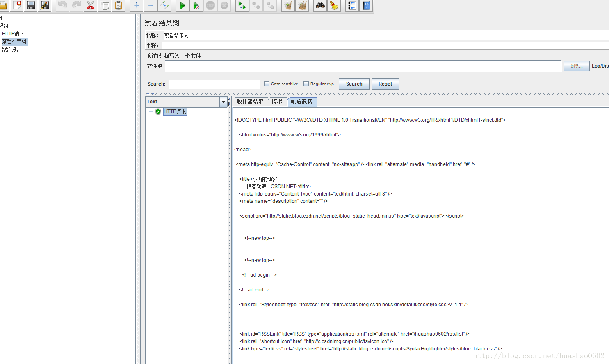
Task: Click the SyntaxHighlighter blue_black.css line
Action: pyautogui.click(x=371, y=349)
